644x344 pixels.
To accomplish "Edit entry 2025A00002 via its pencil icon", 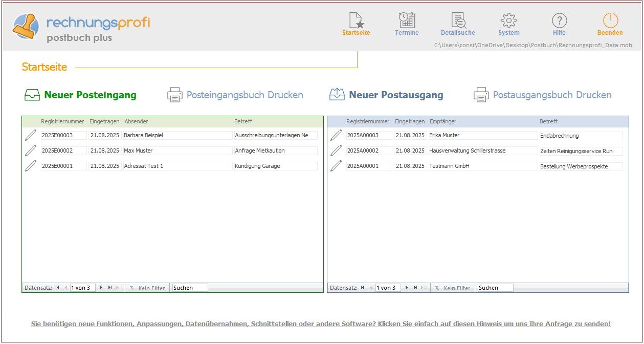I will point(336,150).
